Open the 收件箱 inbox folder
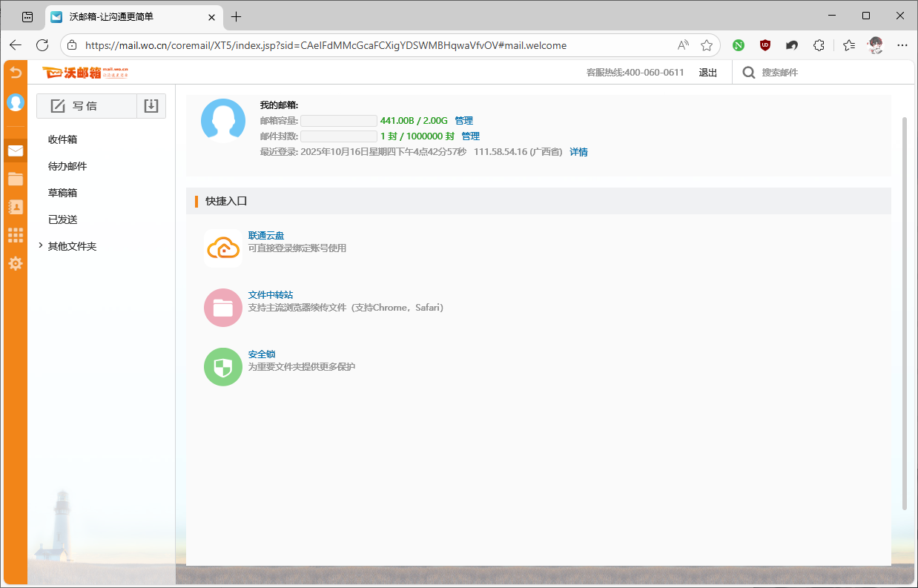The width and height of the screenshot is (918, 588). point(63,139)
